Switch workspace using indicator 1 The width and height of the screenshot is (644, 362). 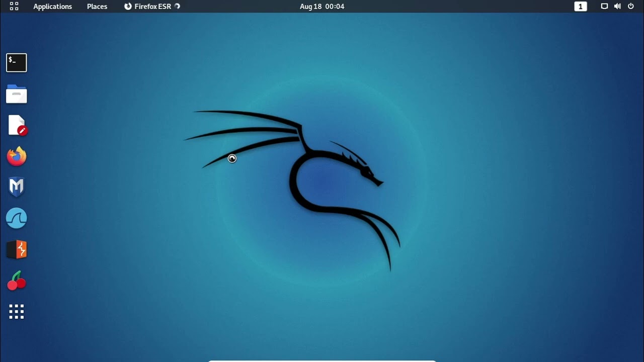pyautogui.click(x=581, y=7)
